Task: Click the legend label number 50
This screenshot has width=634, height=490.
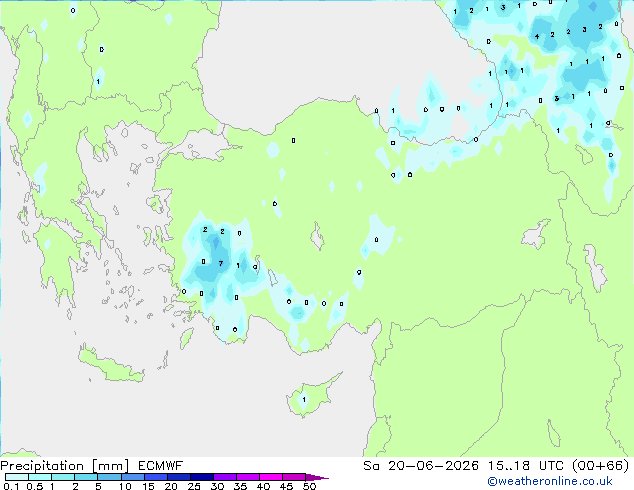Action: [x=309, y=486]
